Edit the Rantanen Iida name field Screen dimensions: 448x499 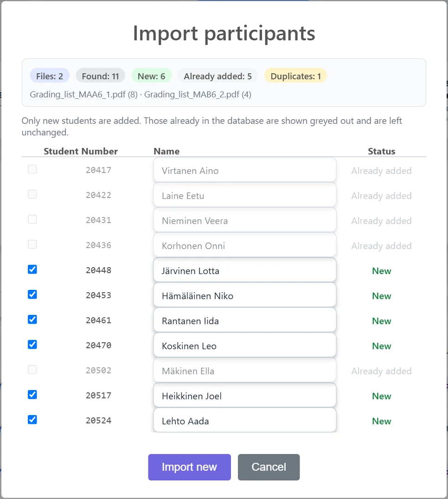[245, 320]
